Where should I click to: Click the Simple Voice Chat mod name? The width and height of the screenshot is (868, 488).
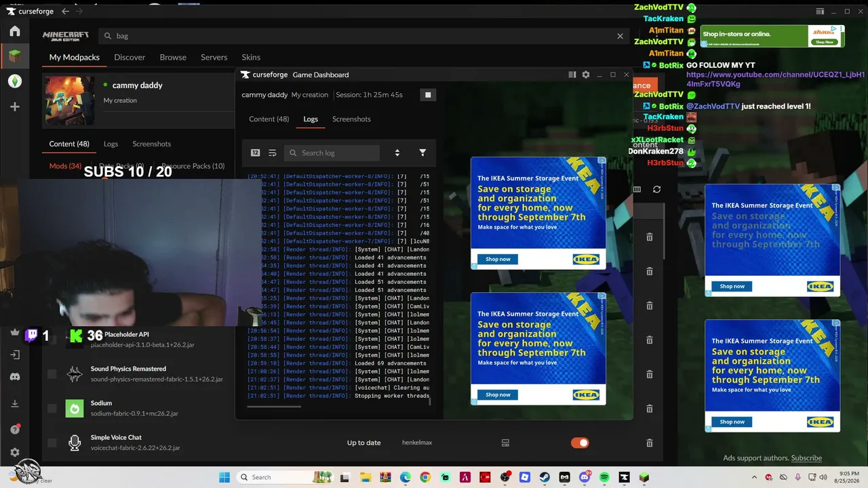[x=116, y=438]
